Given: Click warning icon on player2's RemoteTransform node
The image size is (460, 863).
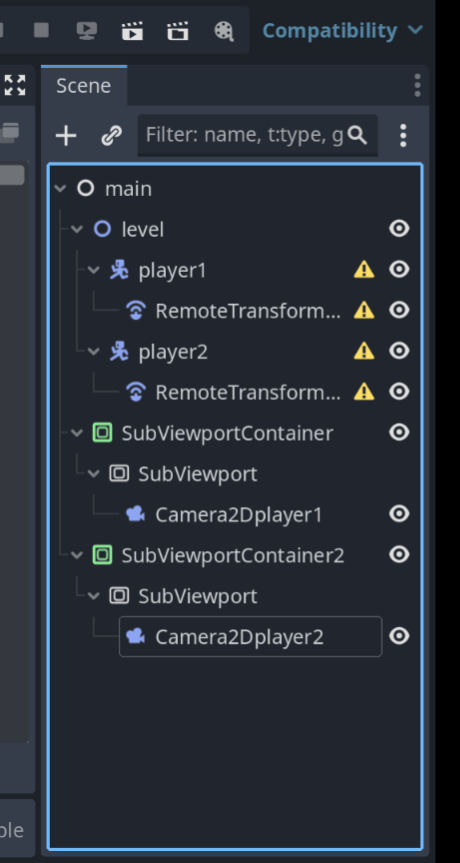Looking at the screenshot, I should [x=364, y=392].
